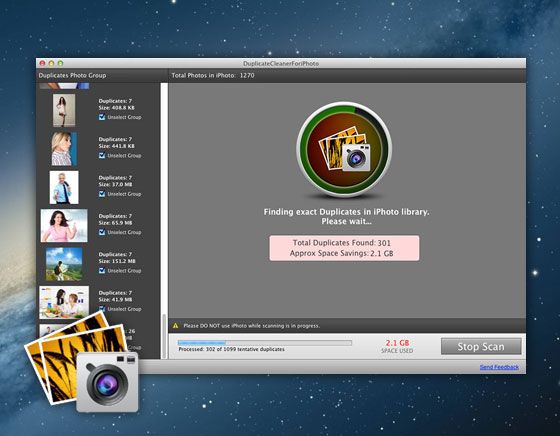Click the 2.1 GB space used value
This screenshot has width=560, height=436.
point(397,343)
